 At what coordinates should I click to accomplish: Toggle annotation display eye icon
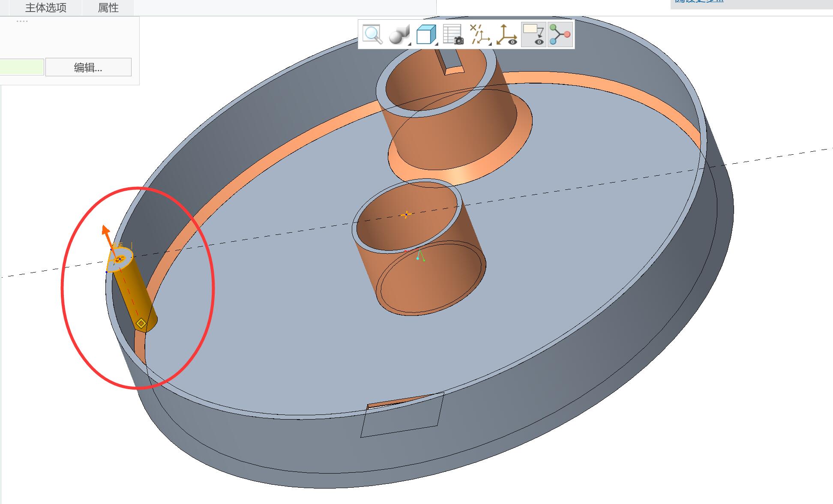tap(533, 34)
